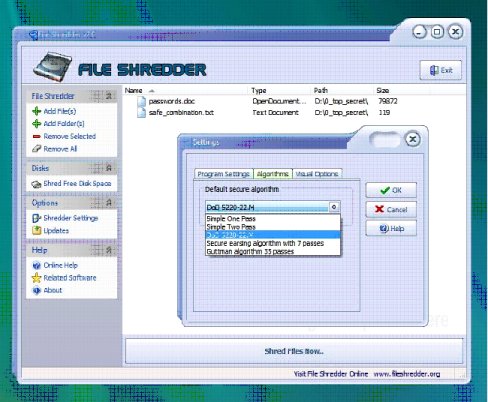Collapse the Help sidebar panel
Screen dimensions: 488x402
[x=109, y=250]
